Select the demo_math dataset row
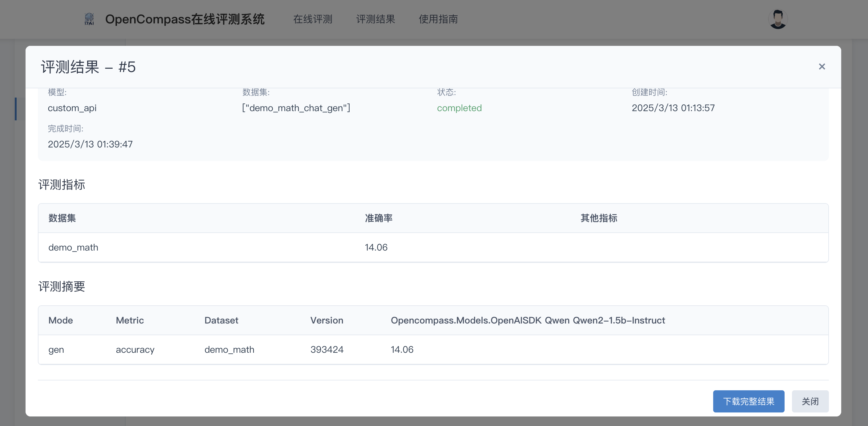868x426 pixels. click(73, 247)
